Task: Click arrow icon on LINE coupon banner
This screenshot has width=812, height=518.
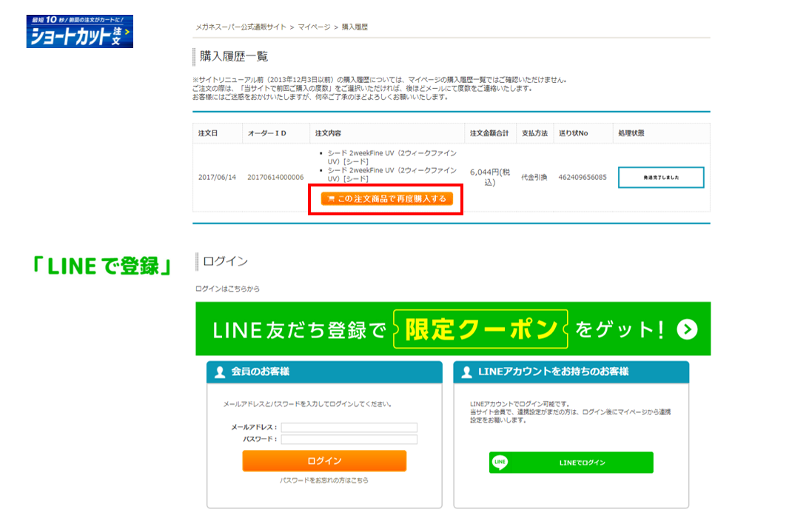Action: tap(687, 329)
